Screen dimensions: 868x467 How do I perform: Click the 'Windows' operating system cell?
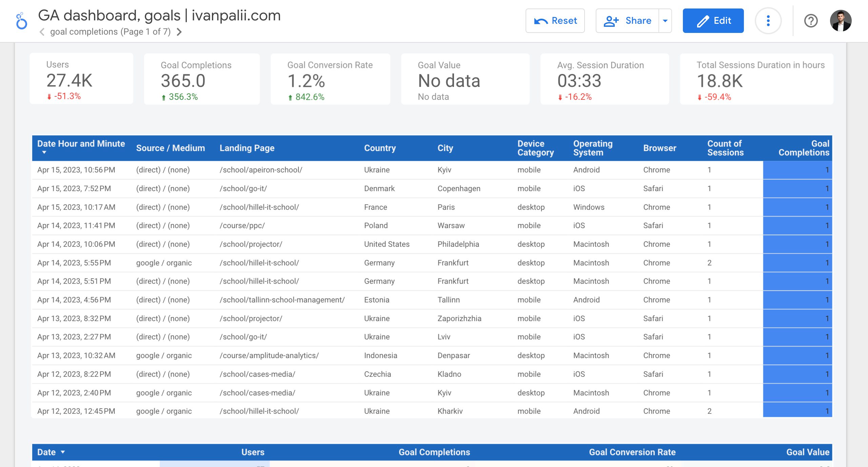coord(589,207)
